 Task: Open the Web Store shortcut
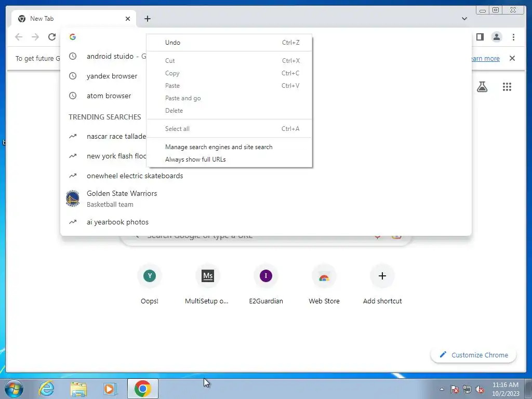tap(324, 284)
